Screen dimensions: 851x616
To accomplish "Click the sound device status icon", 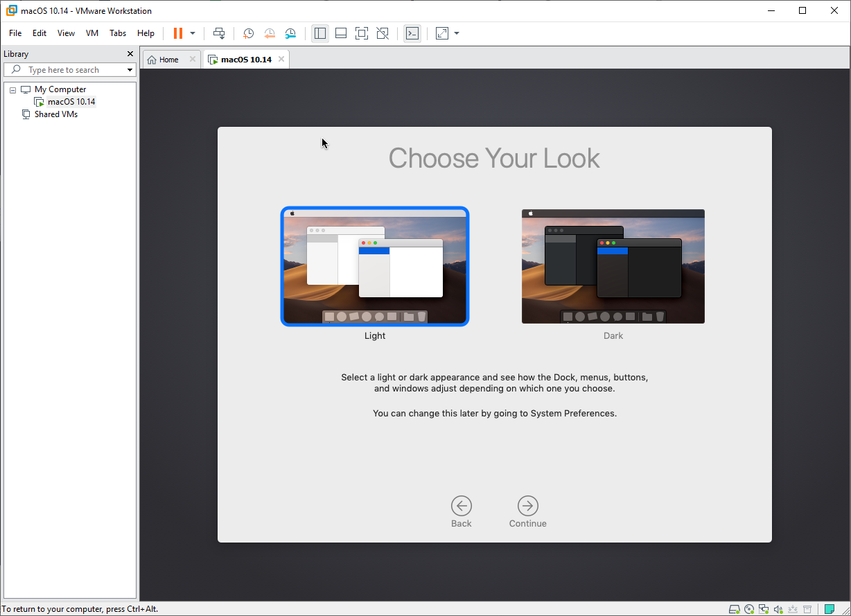I will pyautogui.click(x=779, y=608).
